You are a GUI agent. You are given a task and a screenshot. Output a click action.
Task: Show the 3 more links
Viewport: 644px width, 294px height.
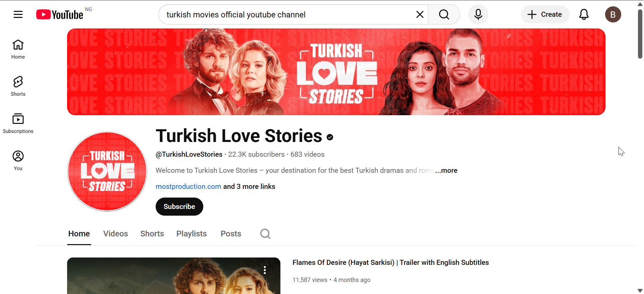tap(249, 187)
